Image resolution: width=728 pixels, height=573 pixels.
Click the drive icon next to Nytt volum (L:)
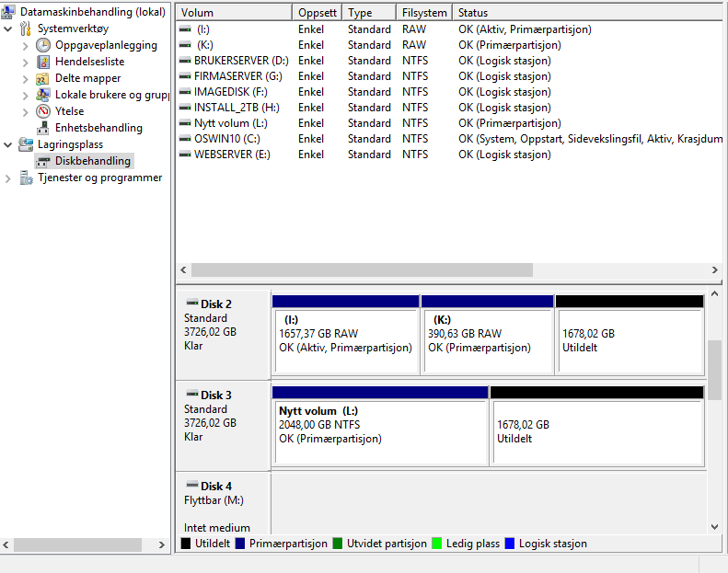click(185, 123)
